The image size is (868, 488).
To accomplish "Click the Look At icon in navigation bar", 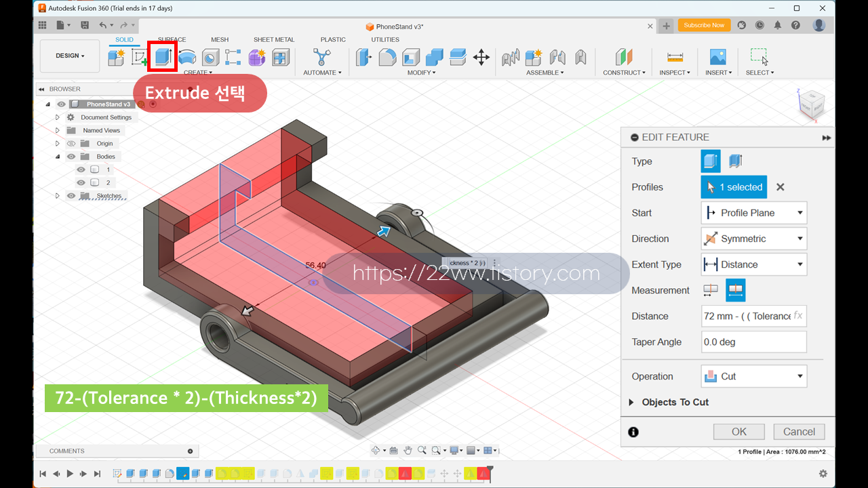I will 394,450.
